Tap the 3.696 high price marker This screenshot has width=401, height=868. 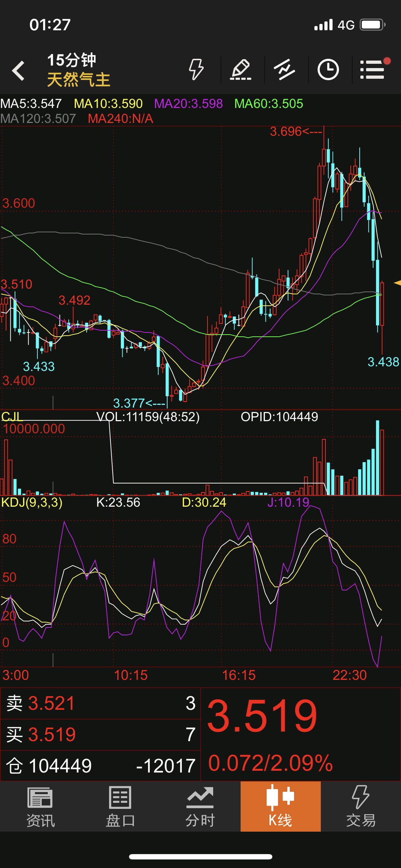tap(296, 132)
